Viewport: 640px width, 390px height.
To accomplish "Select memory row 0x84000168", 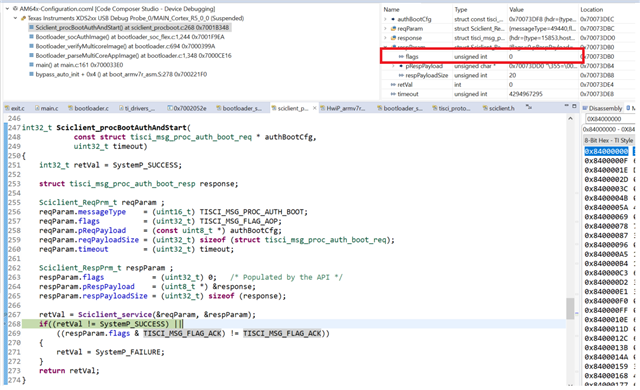I will click(x=606, y=376).
